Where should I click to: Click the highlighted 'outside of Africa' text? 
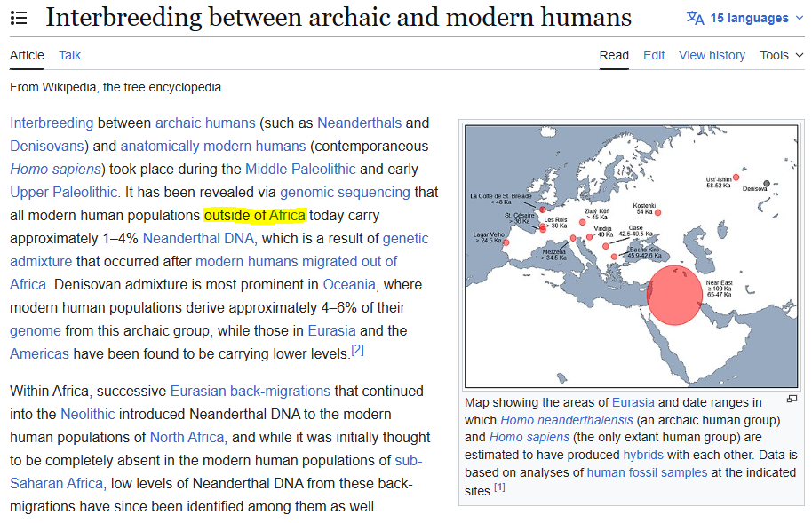[x=255, y=216]
